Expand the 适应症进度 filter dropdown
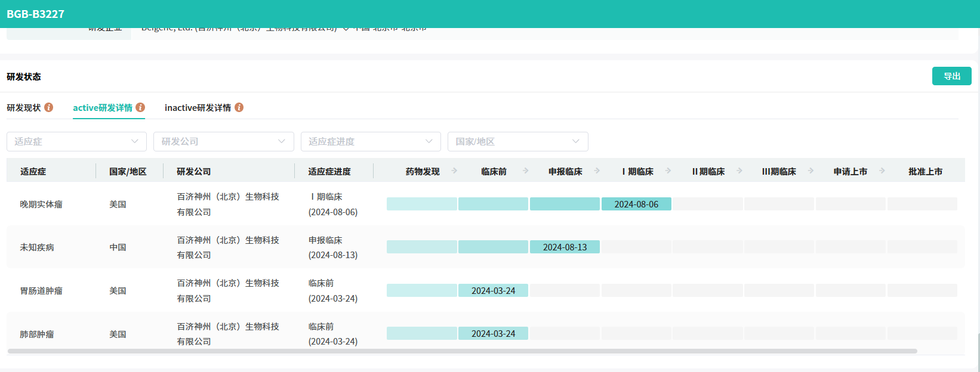Screen dimensions: 980x372 pos(370,141)
